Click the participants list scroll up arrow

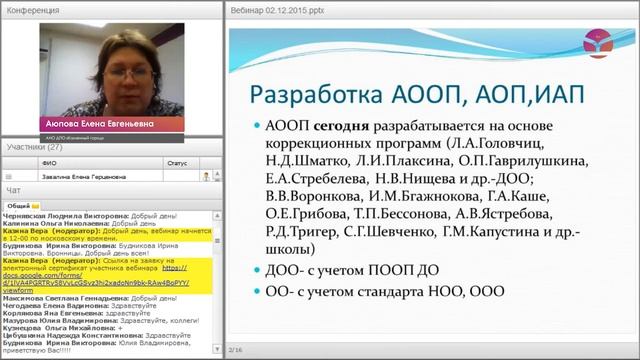[x=217, y=173]
